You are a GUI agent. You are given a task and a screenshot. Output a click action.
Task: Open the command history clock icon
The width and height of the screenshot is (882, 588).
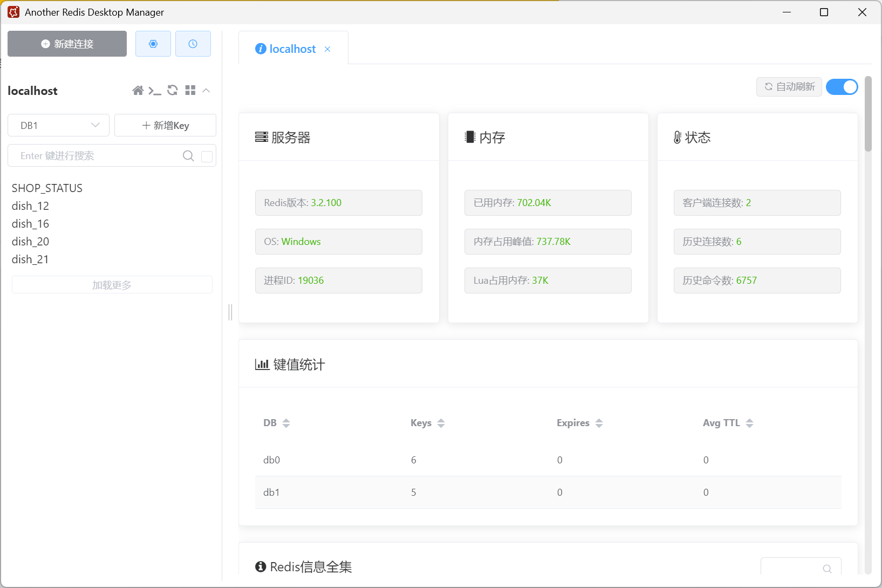click(x=193, y=44)
